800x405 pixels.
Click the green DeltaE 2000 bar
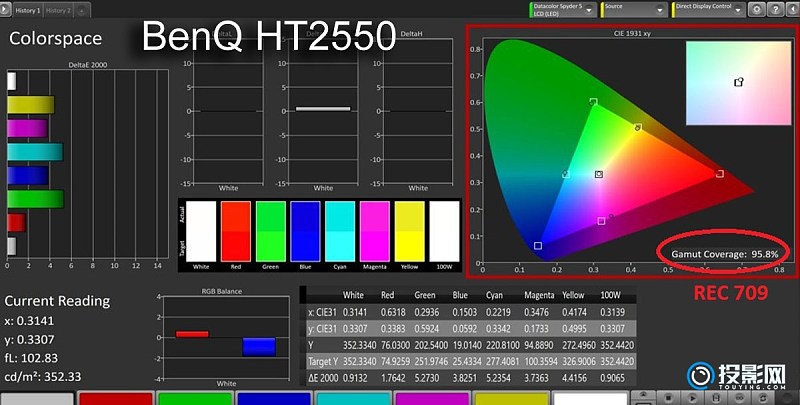(35, 199)
